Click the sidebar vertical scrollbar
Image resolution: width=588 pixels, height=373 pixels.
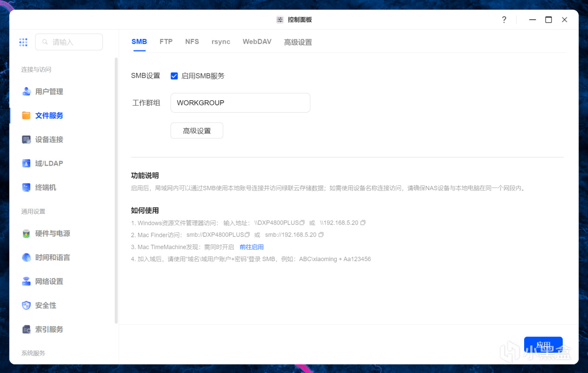[x=116, y=190]
